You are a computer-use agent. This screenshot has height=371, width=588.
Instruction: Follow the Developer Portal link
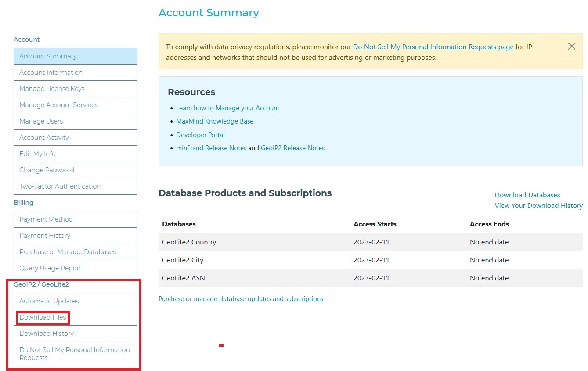tap(200, 135)
